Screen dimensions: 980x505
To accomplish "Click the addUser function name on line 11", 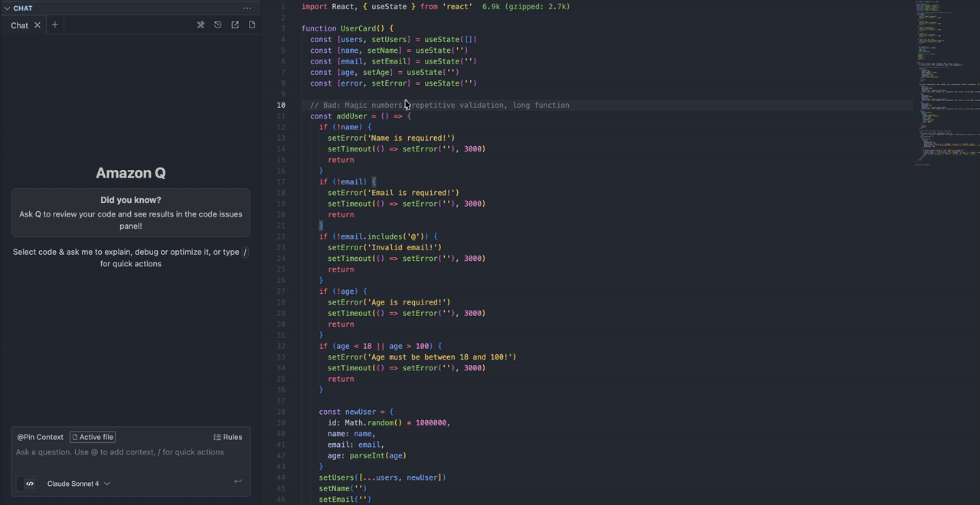I will (351, 116).
